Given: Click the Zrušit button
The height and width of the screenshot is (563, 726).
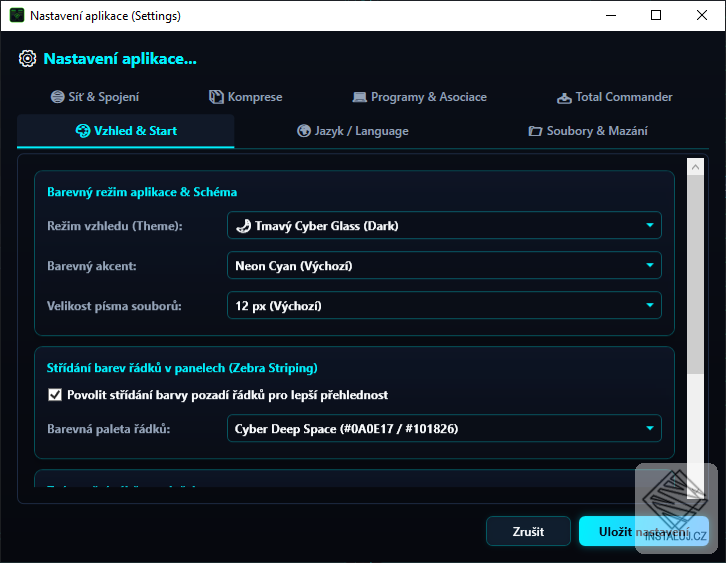Looking at the screenshot, I should (528, 531).
